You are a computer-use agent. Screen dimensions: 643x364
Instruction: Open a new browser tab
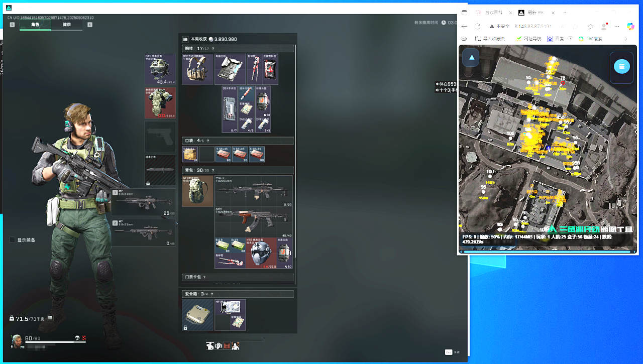click(564, 13)
